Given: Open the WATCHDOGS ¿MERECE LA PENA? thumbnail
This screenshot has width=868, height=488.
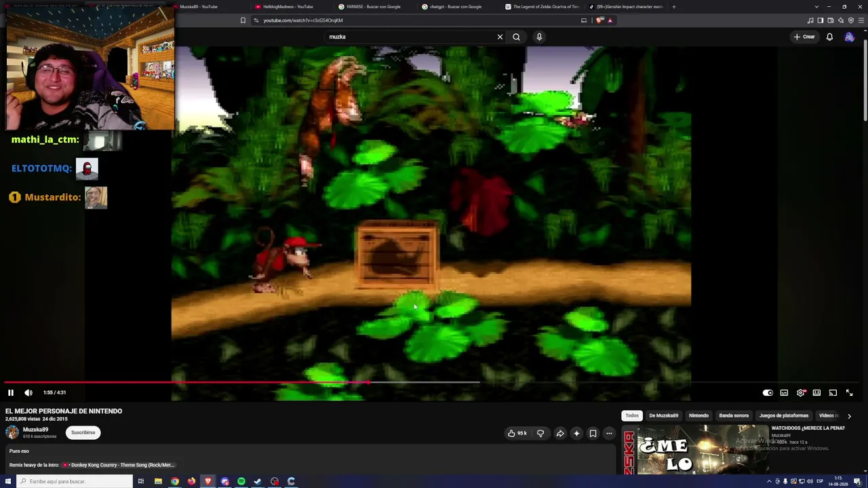Looking at the screenshot, I should click(695, 450).
